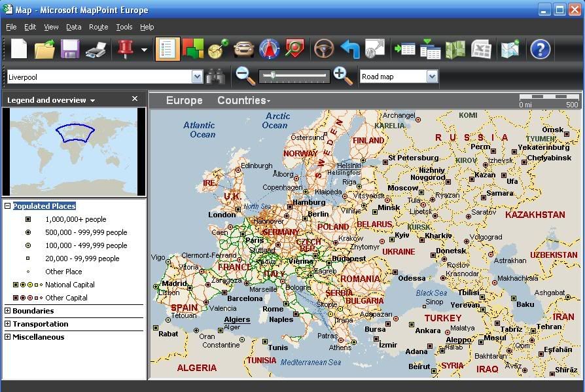The height and width of the screenshot is (392, 585).
Task: Go back using the blue arrow icon
Action: point(349,49)
